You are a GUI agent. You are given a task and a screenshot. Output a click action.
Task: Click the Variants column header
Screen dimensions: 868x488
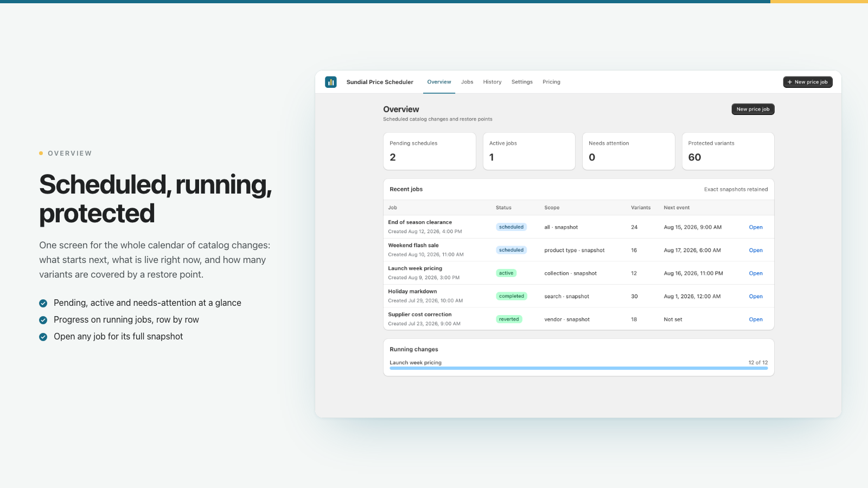click(x=641, y=208)
